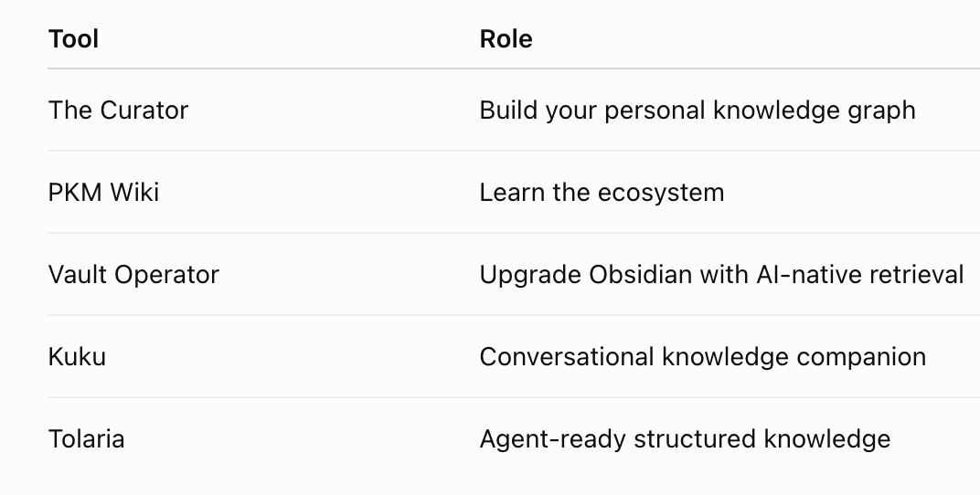980x495 pixels.
Task: Click the word Agent-ready in Tolaria row
Action: (553, 440)
